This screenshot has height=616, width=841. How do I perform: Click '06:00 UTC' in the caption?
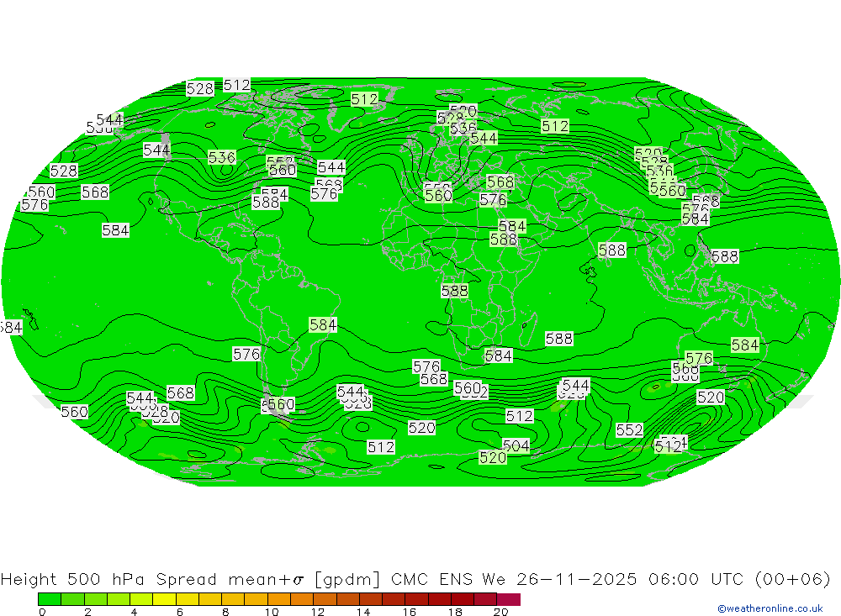(696, 580)
